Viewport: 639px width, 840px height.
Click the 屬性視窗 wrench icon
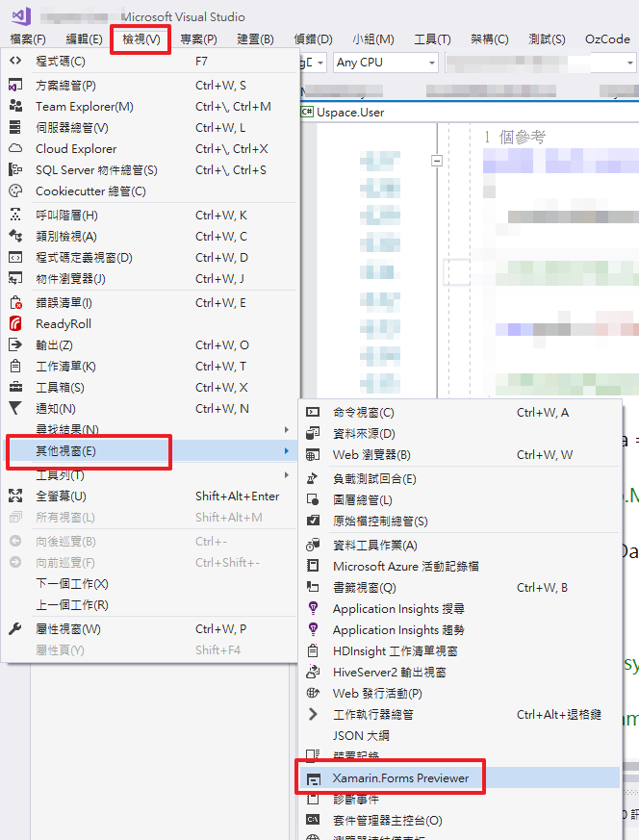15,629
